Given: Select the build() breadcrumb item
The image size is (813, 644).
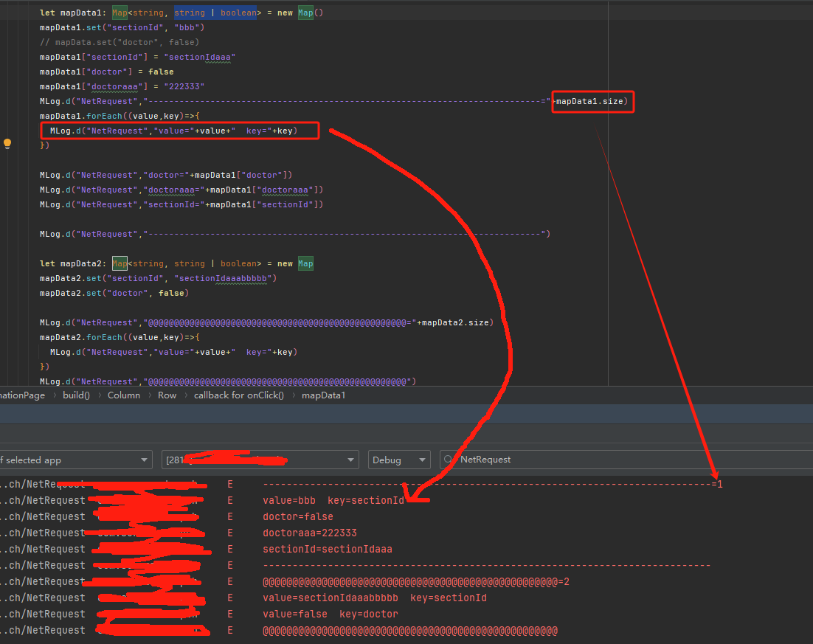Looking at the screenshot, I should 76,395.
